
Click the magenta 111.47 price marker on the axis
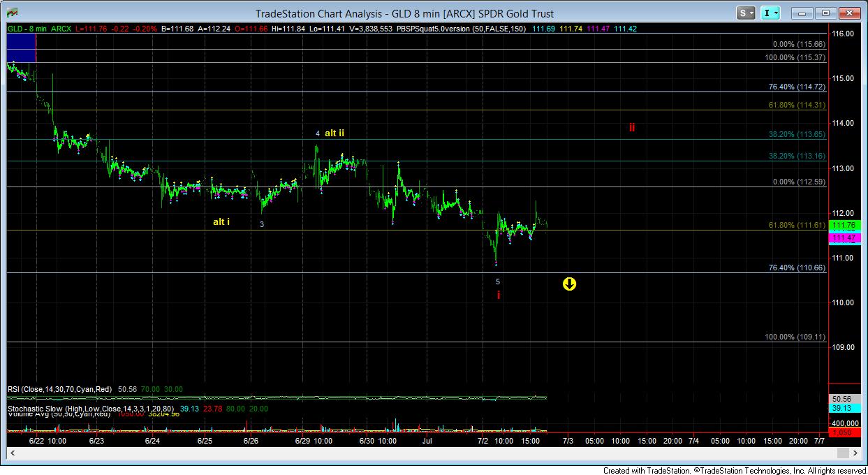tap(845, 239)
